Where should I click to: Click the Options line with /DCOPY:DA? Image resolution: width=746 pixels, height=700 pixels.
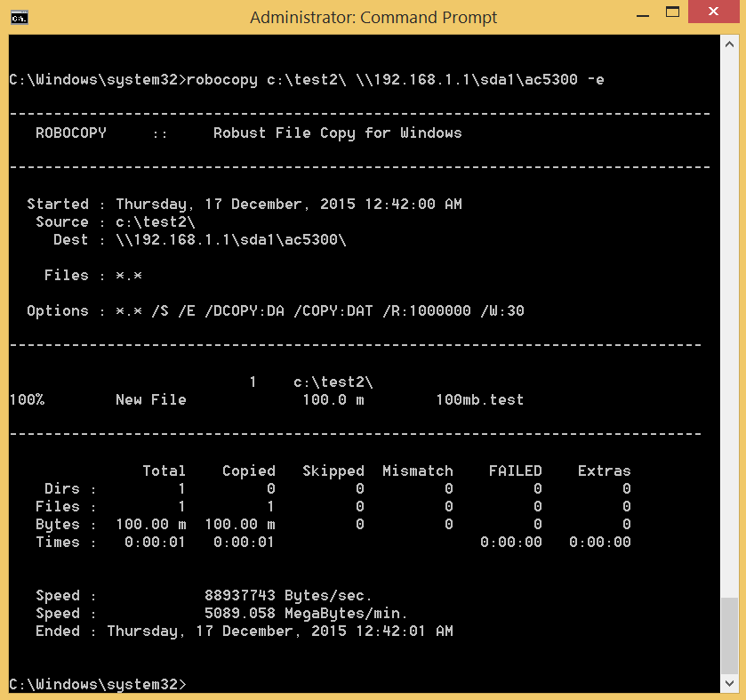click(276, 311)
